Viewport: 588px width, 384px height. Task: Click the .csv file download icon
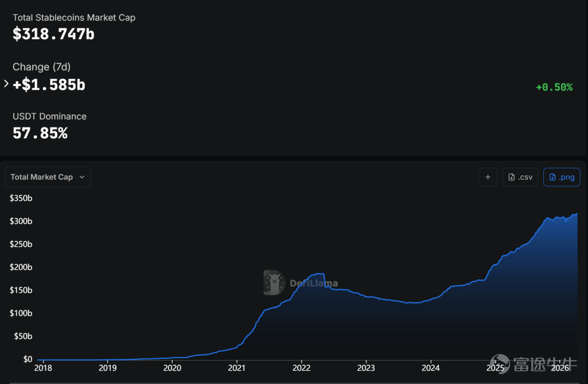pos(511,177)
